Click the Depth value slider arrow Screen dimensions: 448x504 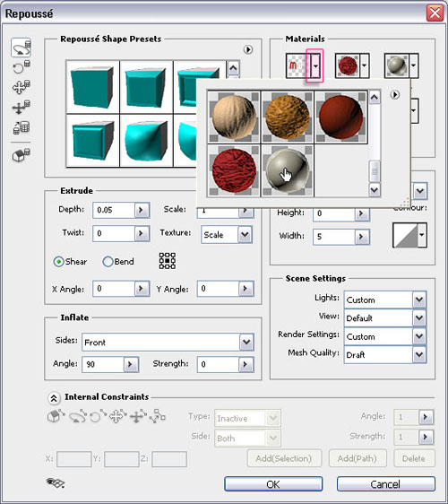pos(142,210)
